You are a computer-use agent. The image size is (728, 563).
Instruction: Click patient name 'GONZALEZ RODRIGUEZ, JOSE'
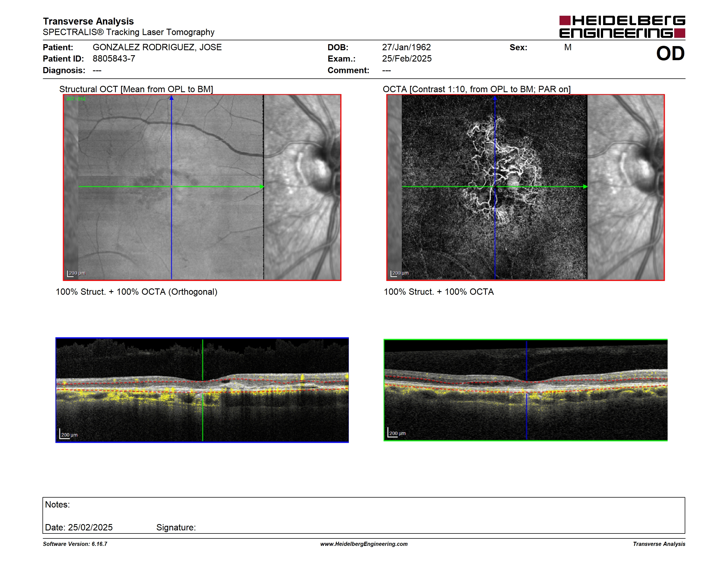(x=157, y=47)
